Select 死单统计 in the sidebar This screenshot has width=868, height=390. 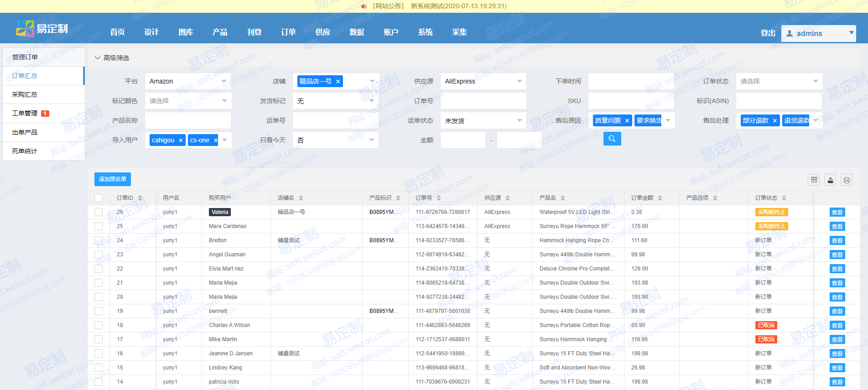point(44,151)
